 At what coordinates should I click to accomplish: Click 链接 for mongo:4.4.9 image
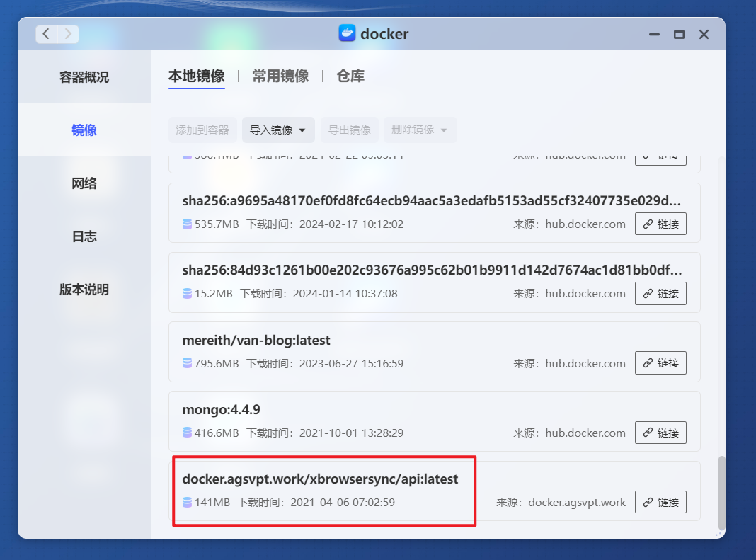click(660, 433)
